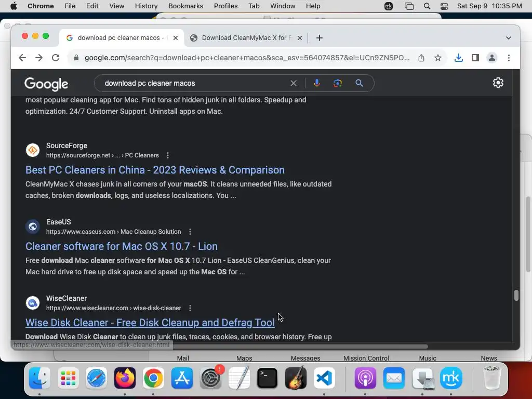Viewport: 532px width, 399px height.
Task: Open the History menu
Action: pyautogui.click(x=146, y=6)
